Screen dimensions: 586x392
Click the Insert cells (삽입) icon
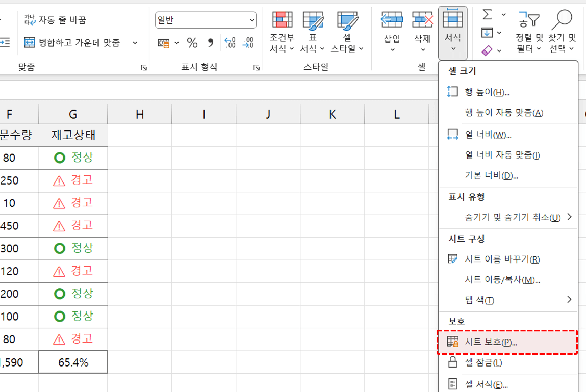point(392,20)
